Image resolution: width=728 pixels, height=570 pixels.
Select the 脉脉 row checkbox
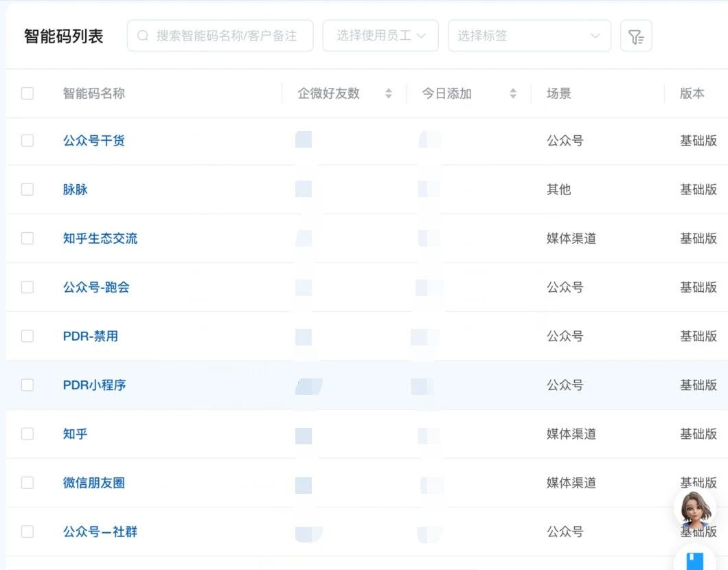click(x=27, y=190)
